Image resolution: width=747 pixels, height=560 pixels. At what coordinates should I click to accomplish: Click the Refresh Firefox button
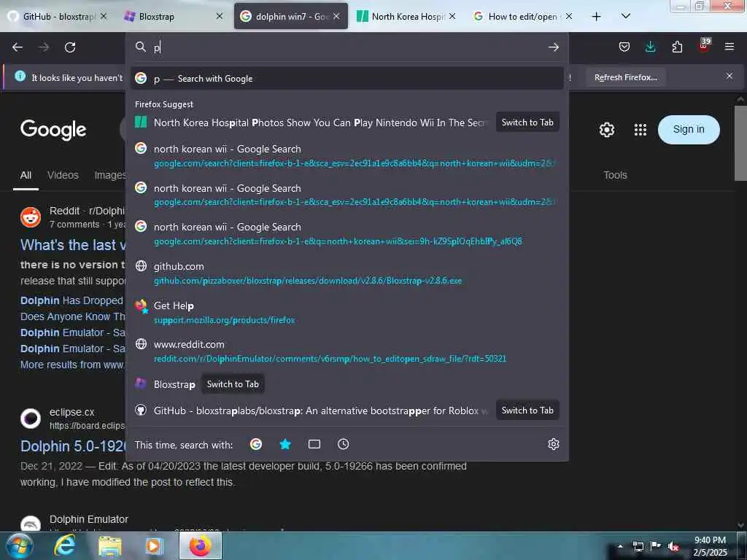[x=625, y=77]
